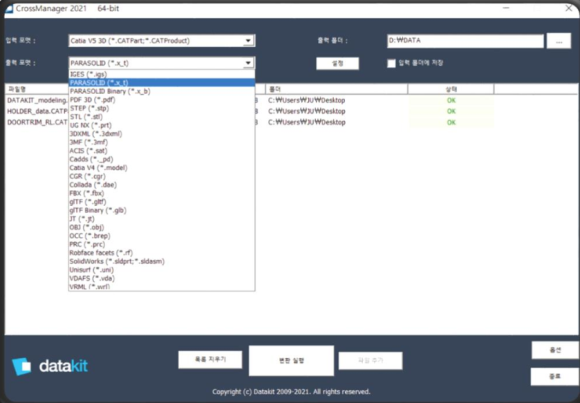580x403 pixels.
Task: Select FBX (*.fbx) format
Action: click(162, 193)
